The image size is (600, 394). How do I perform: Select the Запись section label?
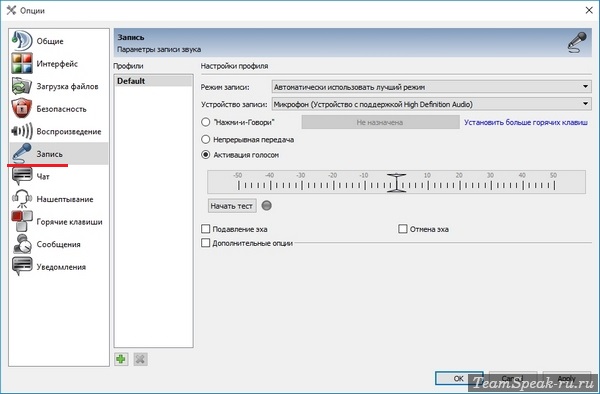(x=49, y=154)
